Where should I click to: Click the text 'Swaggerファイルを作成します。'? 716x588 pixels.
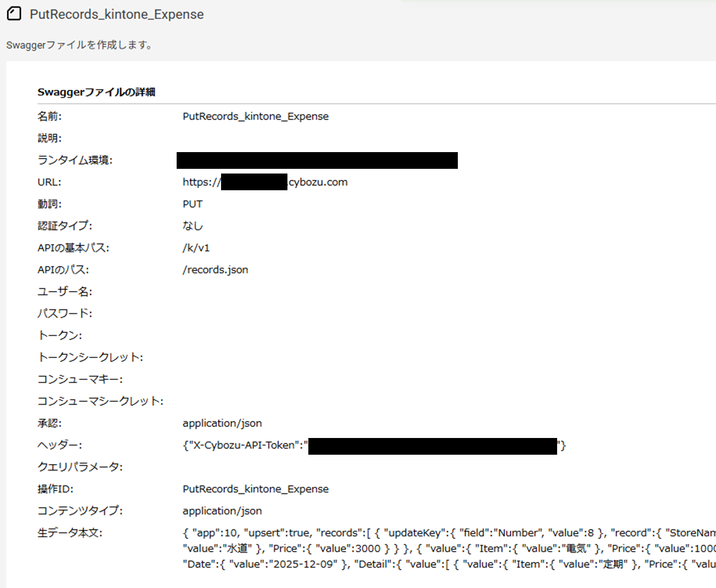80,45
